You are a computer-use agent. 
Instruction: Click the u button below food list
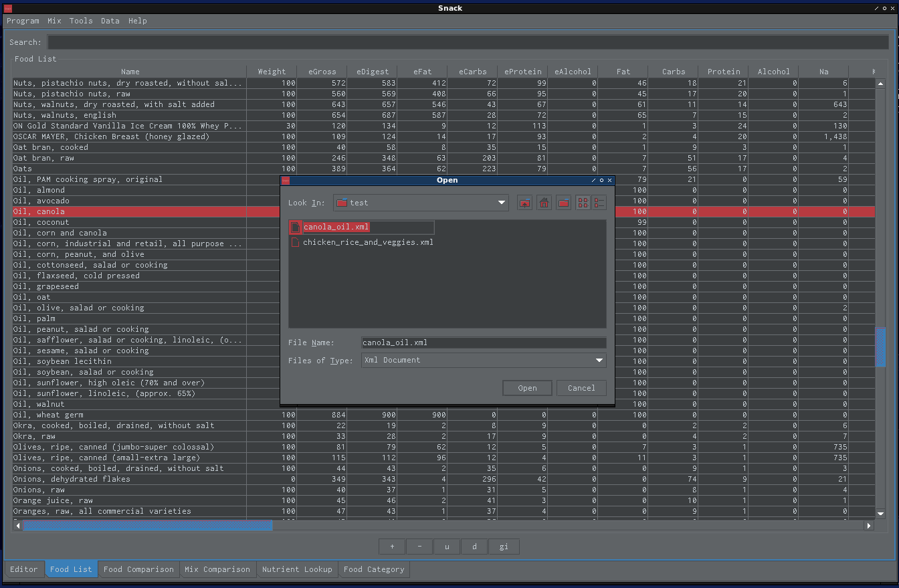tap(447, 547)
